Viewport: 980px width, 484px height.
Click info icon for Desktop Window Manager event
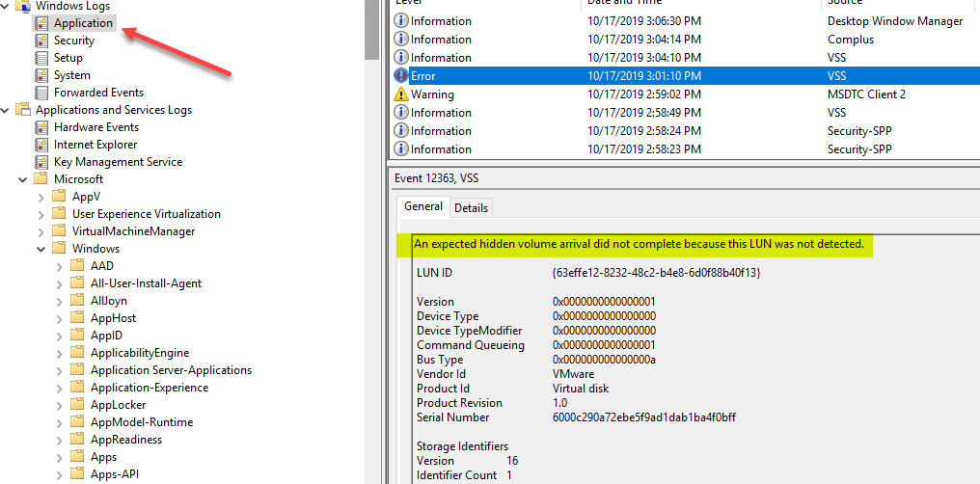400,21
